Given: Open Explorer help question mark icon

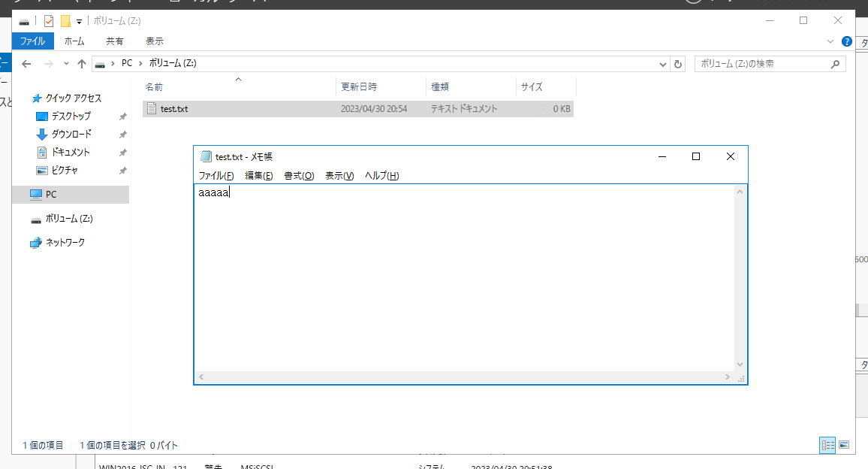Looking at the screenshot, I should tap(846, 41).
